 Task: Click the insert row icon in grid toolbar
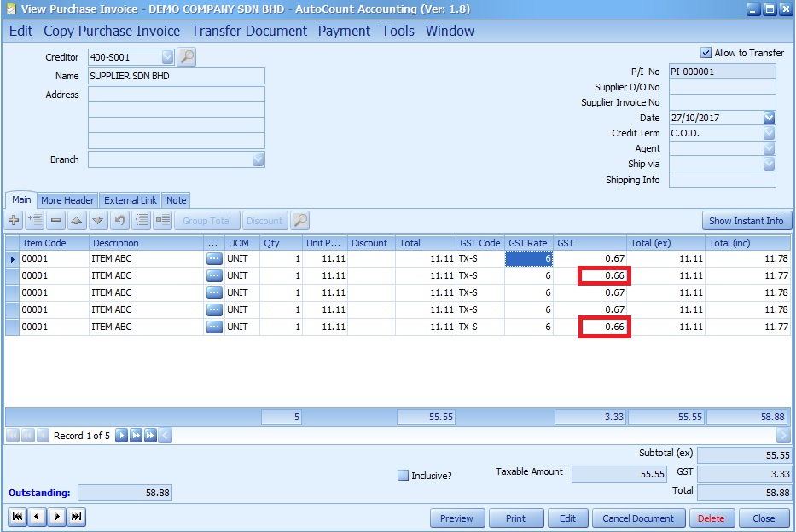[x=35, y=221]
